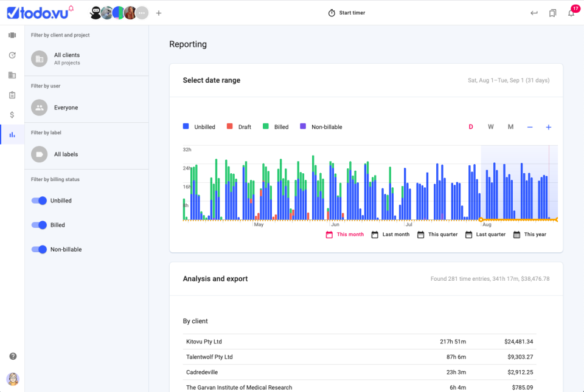Disable the Non-billable filter switch
Image resolution: width=584 pixels, height=392 pixels.
pyautogui.click(x=40, y=249)
